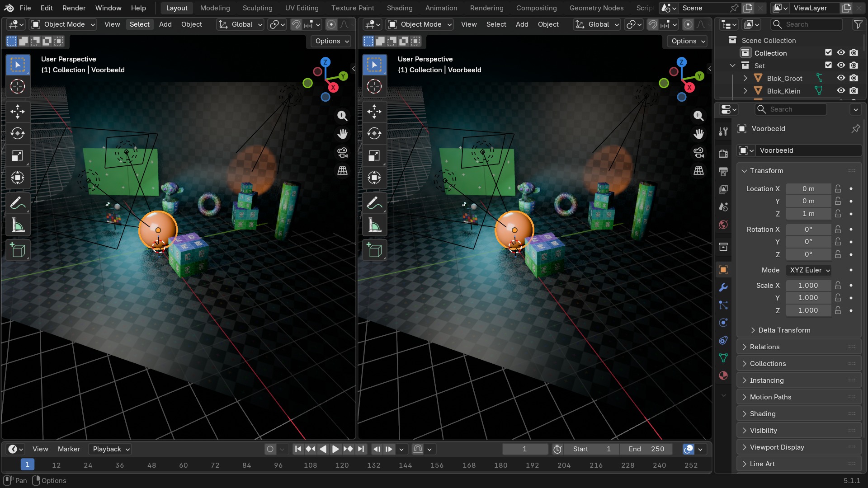Image resolution: width=868 pixels, height=488 pixels.
Task: Select the Annotate tool in left viewport
Action: point(18,203)
